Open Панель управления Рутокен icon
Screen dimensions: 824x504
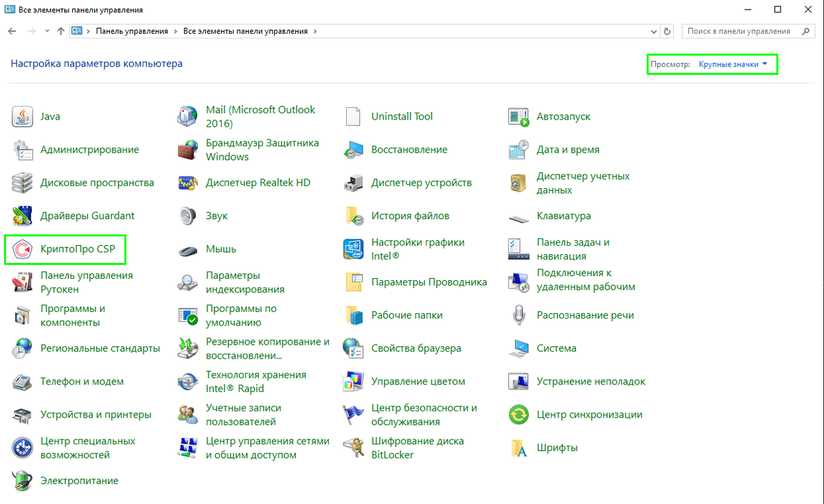(x=23, y=282)
